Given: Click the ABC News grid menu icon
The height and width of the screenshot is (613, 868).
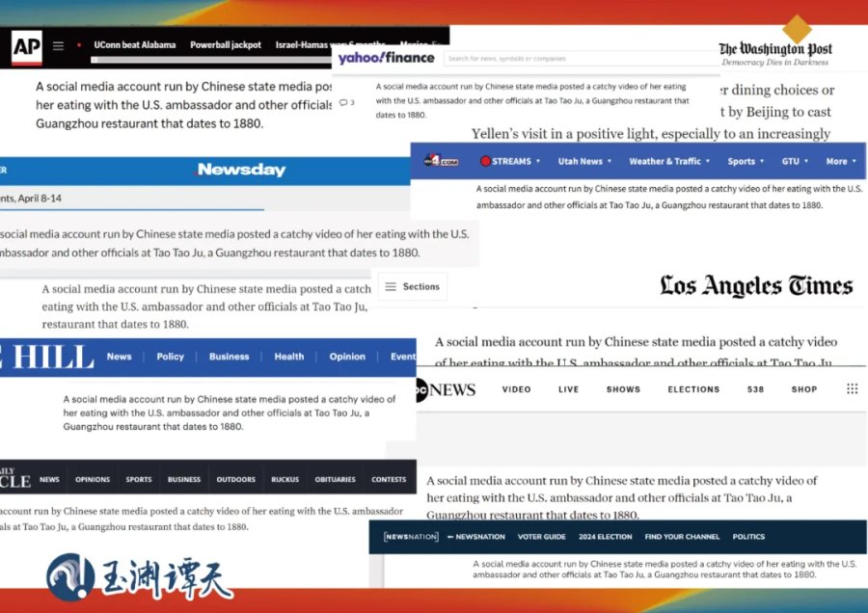Looking at the screenshot, I should point(852,389).
